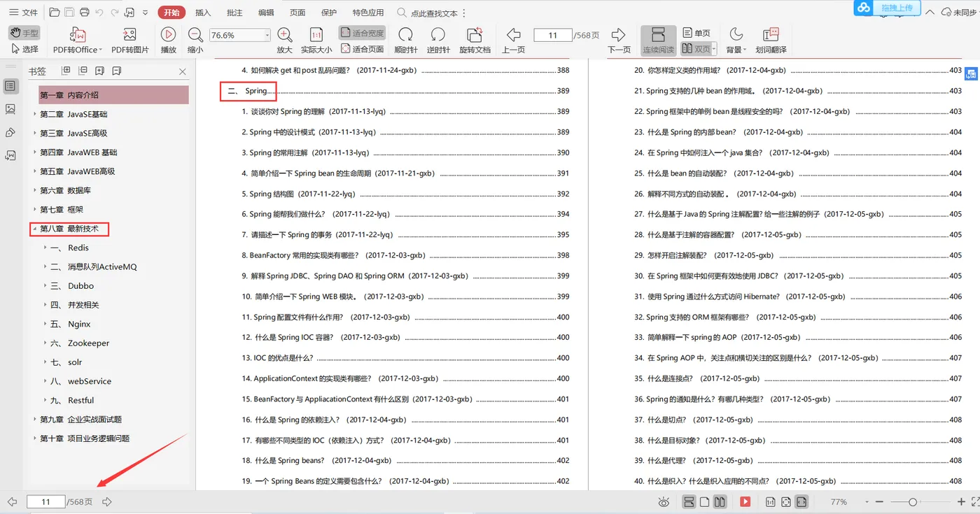Switch to the 批注 tab

[235, 13]
